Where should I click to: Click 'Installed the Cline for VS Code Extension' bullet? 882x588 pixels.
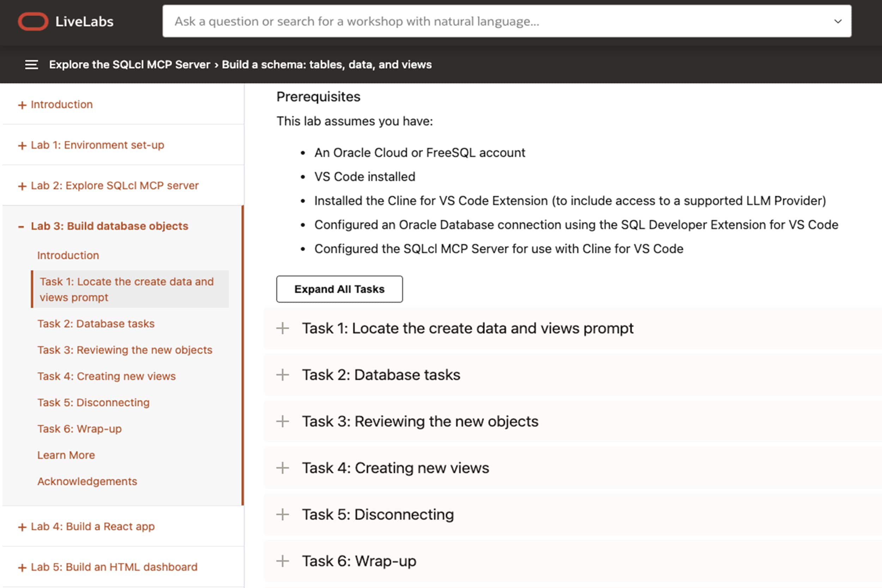click(x=570, y=201)
